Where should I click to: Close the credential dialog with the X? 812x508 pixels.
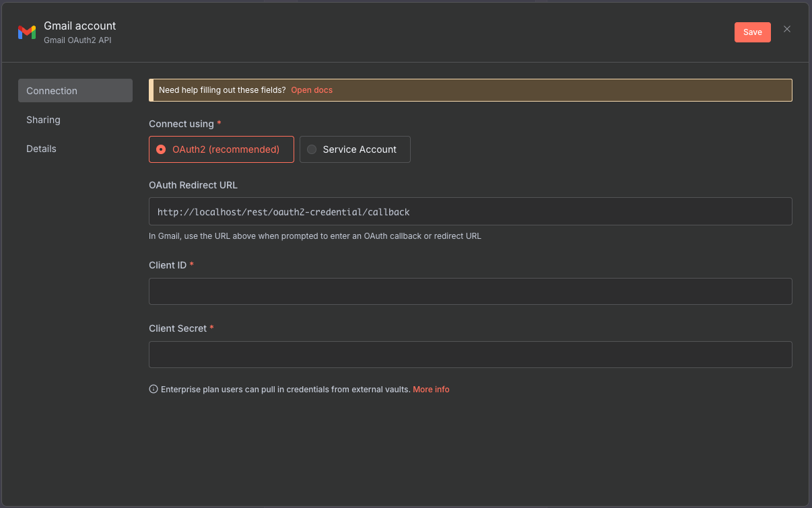(x=787, y=29)
